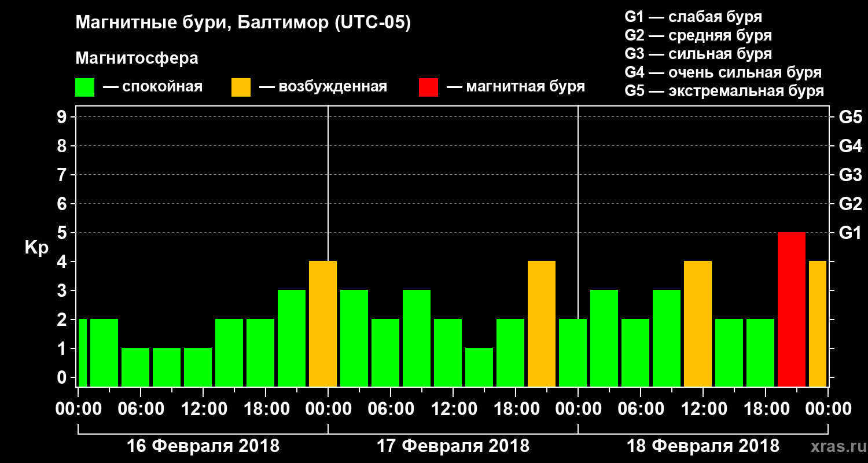The image size is (868, 463).
Task: Click the G3 label on the right axis
Action: [x=850, y=175]
